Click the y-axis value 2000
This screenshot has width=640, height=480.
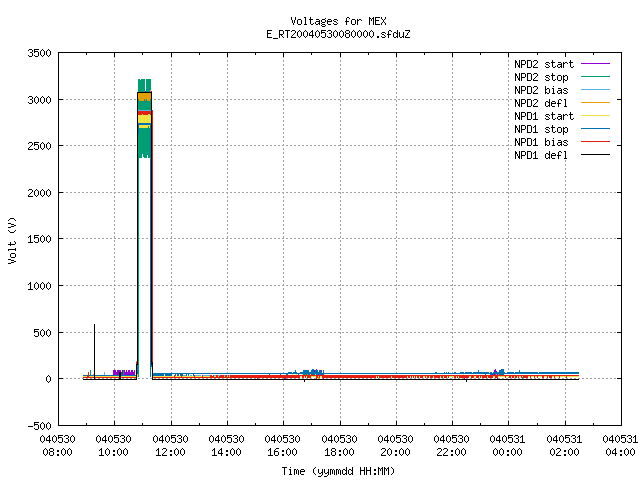pyautogui.click(x=39, y=193)
